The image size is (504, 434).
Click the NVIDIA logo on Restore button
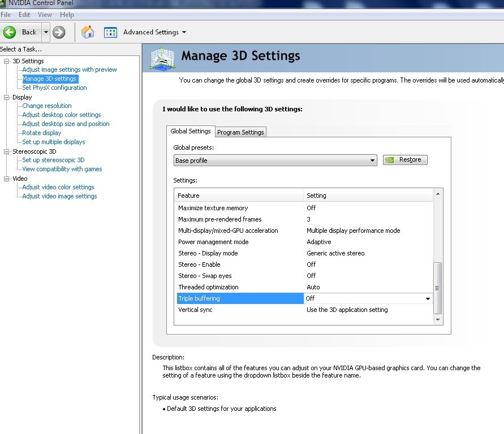point(389,160)
